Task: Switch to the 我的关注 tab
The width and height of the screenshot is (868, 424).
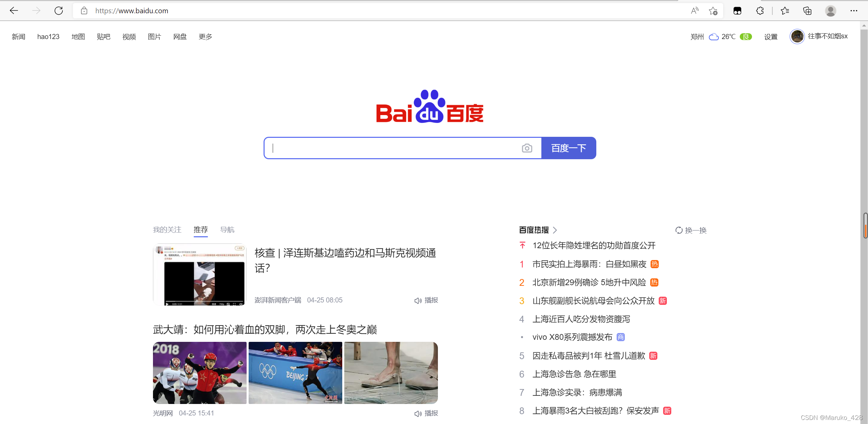Action: point(167,230)
